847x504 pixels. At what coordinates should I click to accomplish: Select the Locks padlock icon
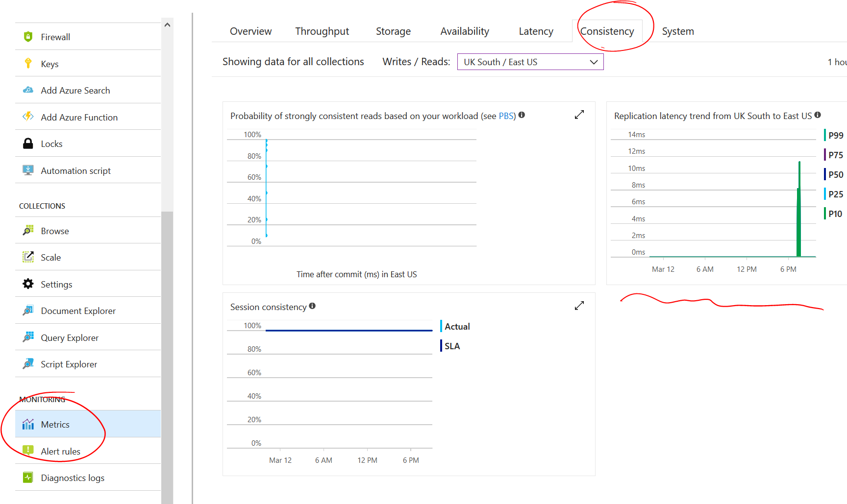(x=28, y=143)
